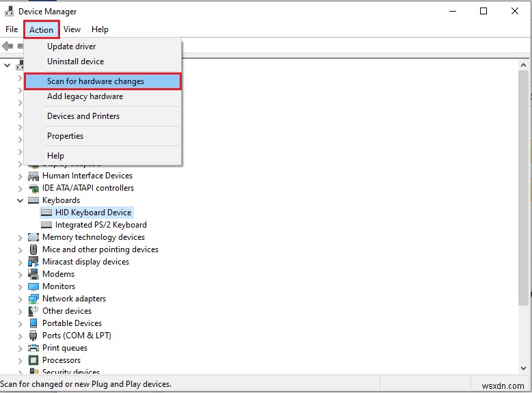Choose Update driver from Action menu
Image resolution: width=532 pixels, height=393 pixels.
102,46
